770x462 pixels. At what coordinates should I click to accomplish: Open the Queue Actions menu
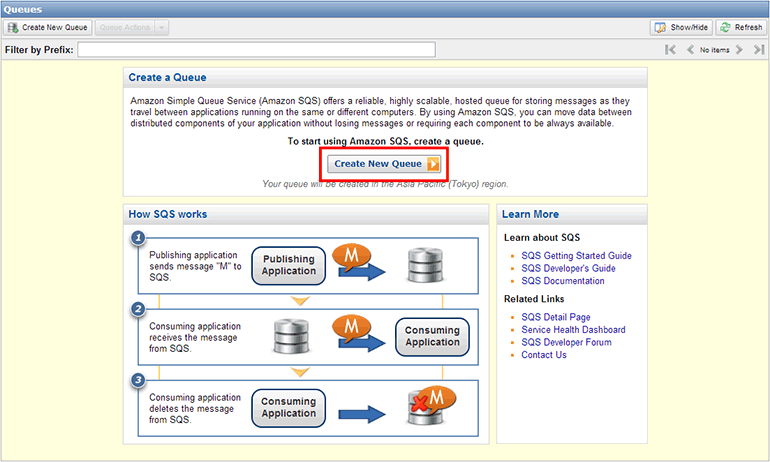click(125, 28)
